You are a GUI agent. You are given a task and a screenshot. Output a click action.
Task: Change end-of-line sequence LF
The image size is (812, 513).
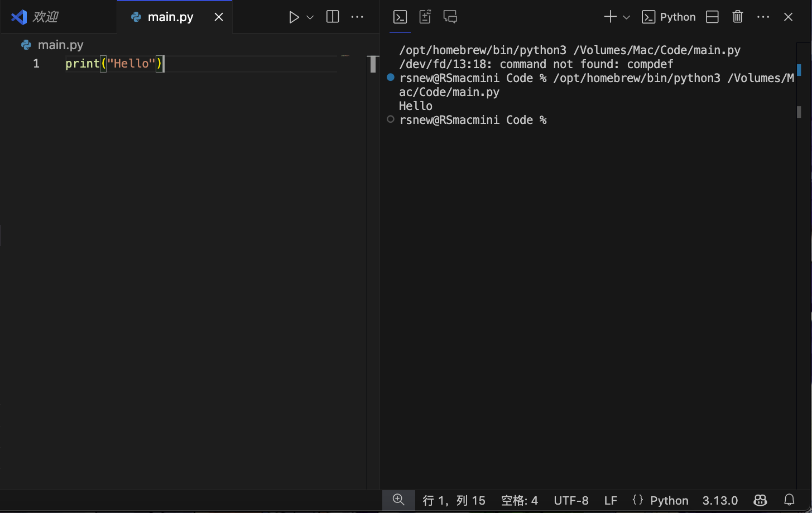click(x=611, y=500)
